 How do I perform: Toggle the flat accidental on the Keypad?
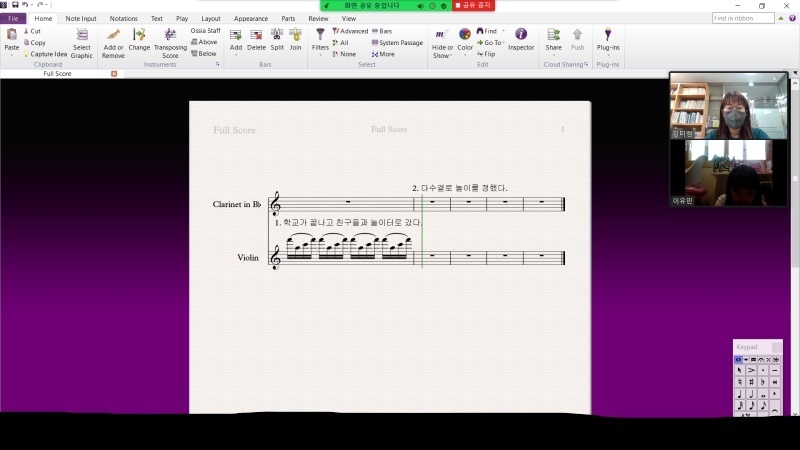[x=763, y=382]
